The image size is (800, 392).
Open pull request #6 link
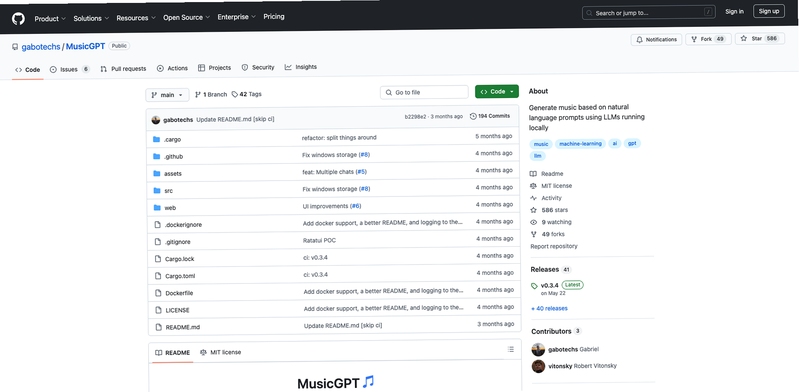pyautogui.click(x=356, y=206)
